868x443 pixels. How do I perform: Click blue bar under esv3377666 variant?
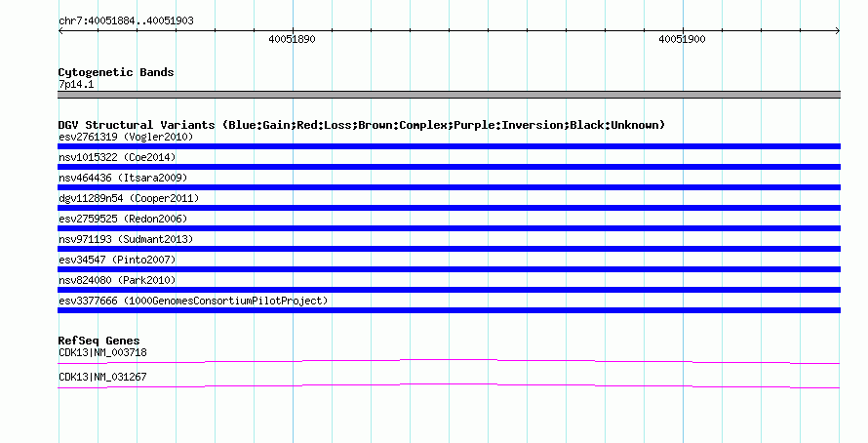click(x=449, y=310)
